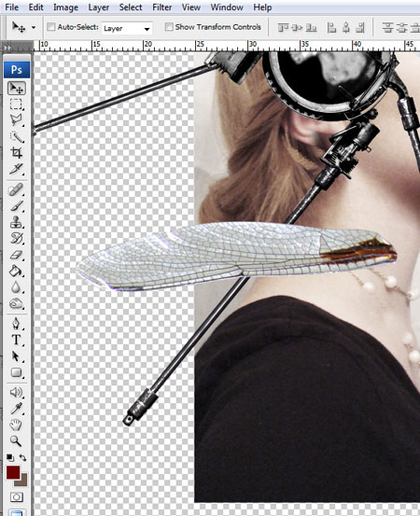The width and height of the screenshot is (420, 516).
Task: Select the Blur tool
Action: point(16,287)
